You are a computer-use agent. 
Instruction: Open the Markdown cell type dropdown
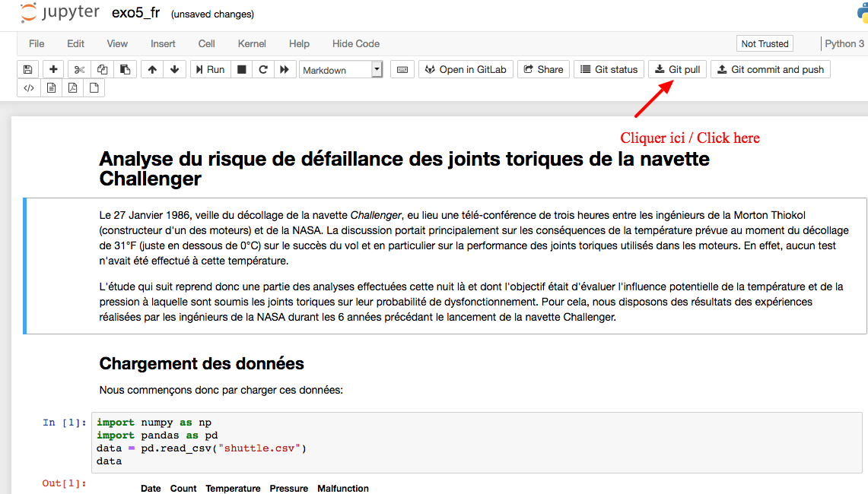point(341,70)
